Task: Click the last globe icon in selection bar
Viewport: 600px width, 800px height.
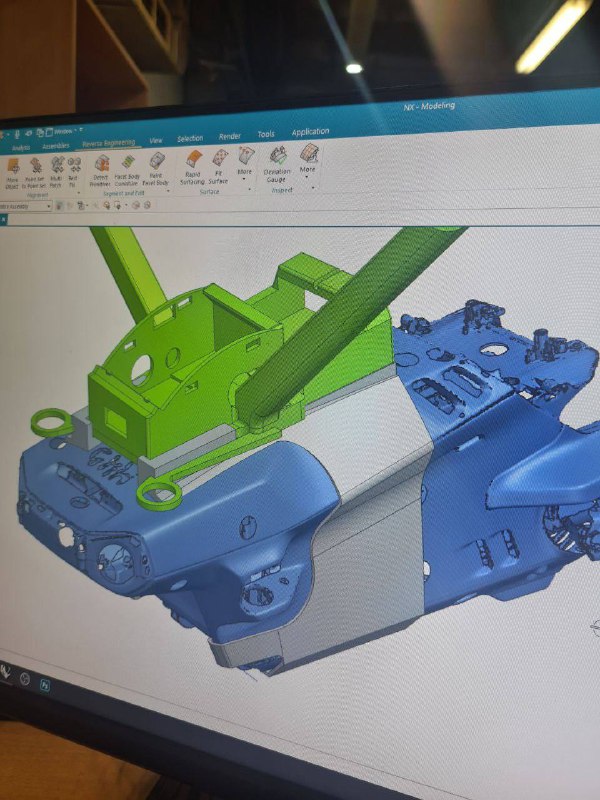Action: pyautogui.click(x=147, y=205)
